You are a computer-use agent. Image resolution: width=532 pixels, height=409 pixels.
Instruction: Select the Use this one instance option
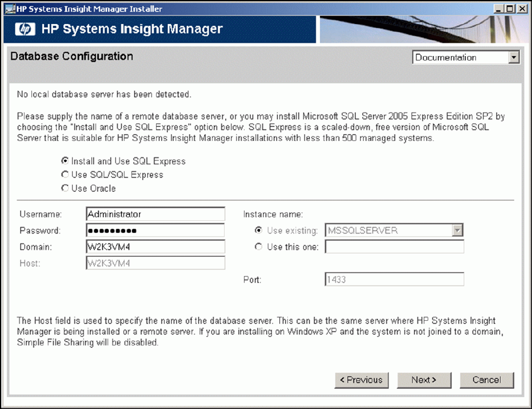coord(258,247)
